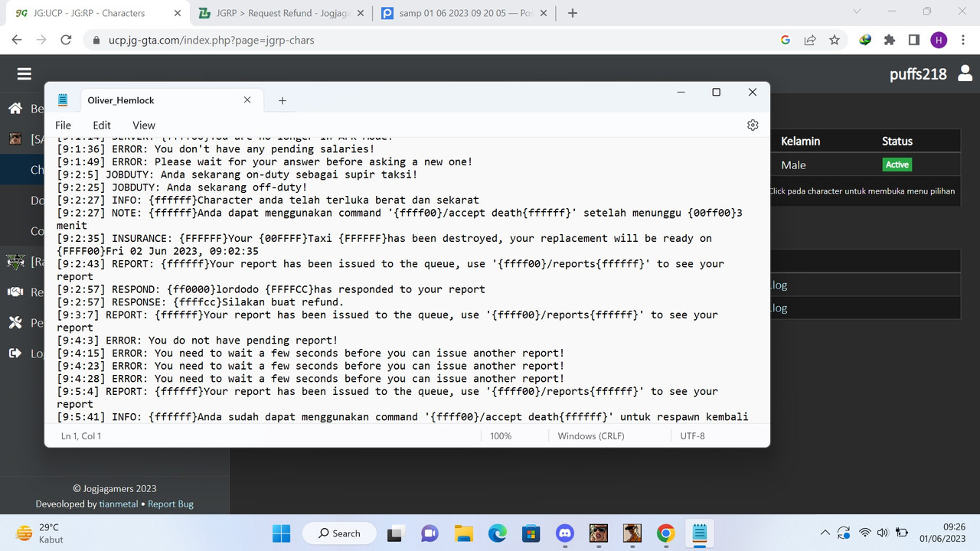Open the weather widget showing 29°C
Screen dimensions: 980x551
point(38,533)
